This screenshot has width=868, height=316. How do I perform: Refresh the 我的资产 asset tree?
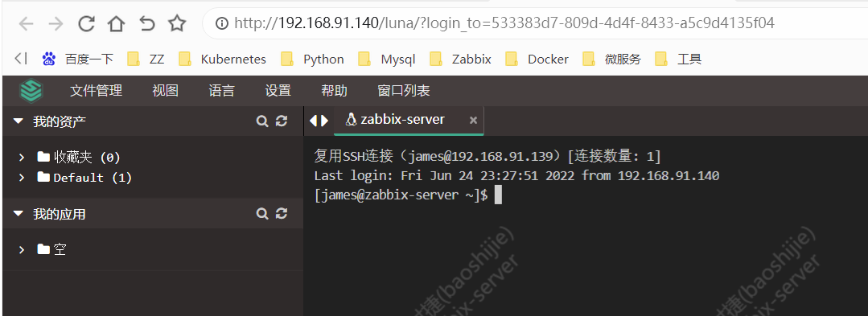282,121
